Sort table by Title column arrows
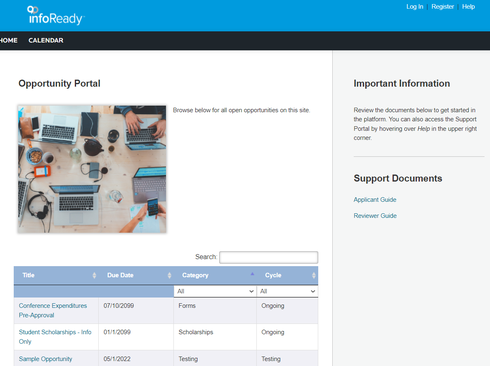The width and height of the screenshot is (490, 366). pyautogui.click(x=94, y=275)
